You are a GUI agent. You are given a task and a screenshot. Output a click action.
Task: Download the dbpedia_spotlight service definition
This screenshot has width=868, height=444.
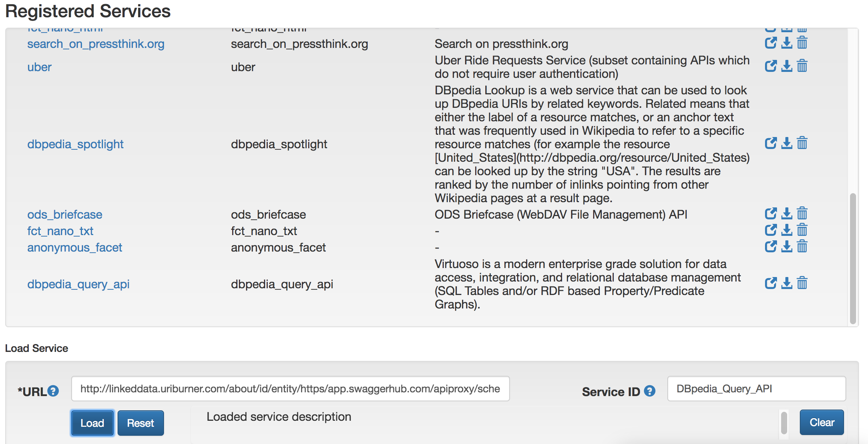point(787,143)
